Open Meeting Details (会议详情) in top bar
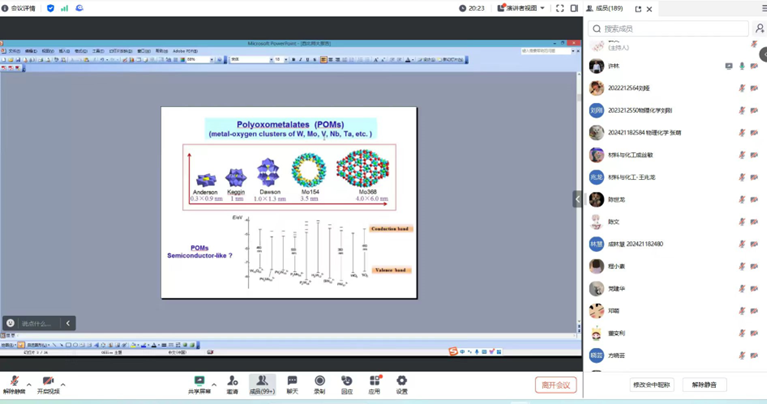 pos(20,8)
